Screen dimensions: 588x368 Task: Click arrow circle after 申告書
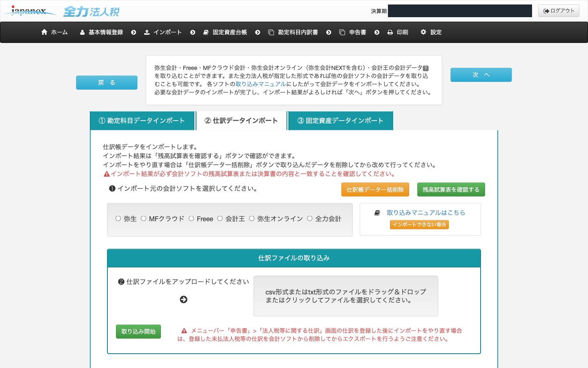pyautogui.click(x=377, y=32)
